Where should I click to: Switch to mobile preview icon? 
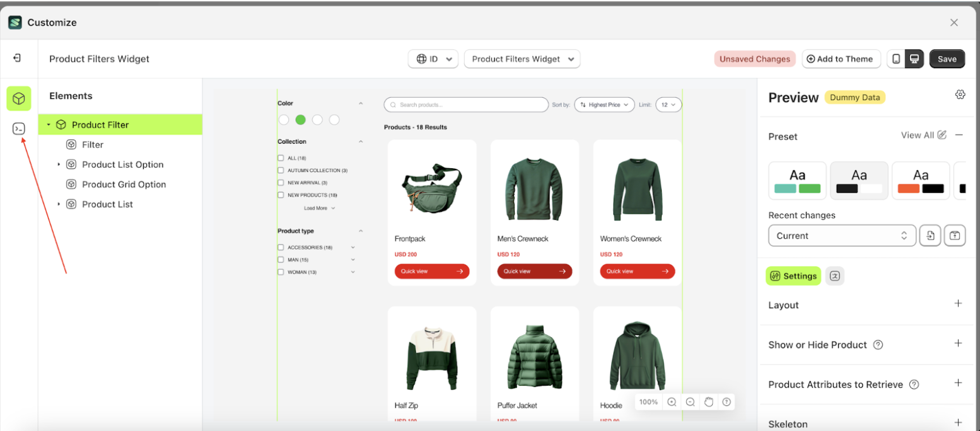click(896, 59)
